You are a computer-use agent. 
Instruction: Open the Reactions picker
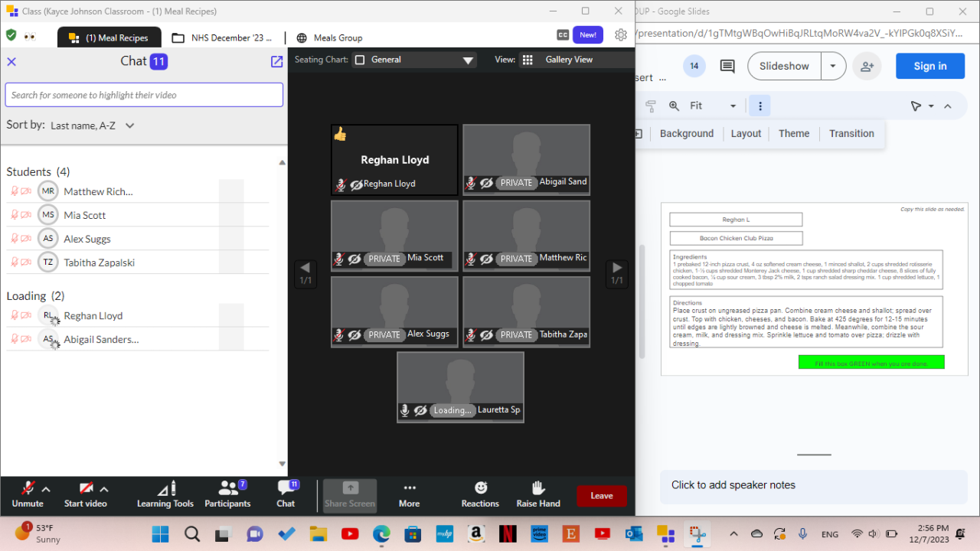pyautogui.click(x=480, y=494)
